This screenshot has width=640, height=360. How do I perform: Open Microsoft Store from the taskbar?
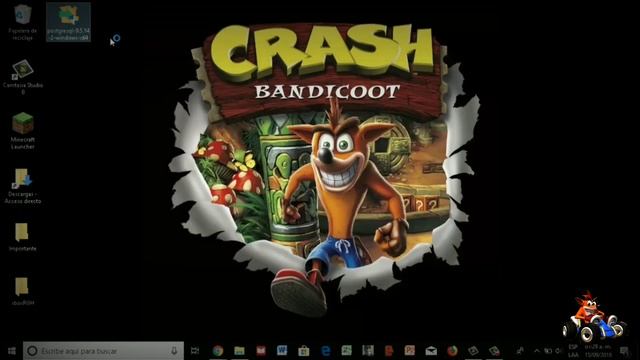(x=303, y=351)
